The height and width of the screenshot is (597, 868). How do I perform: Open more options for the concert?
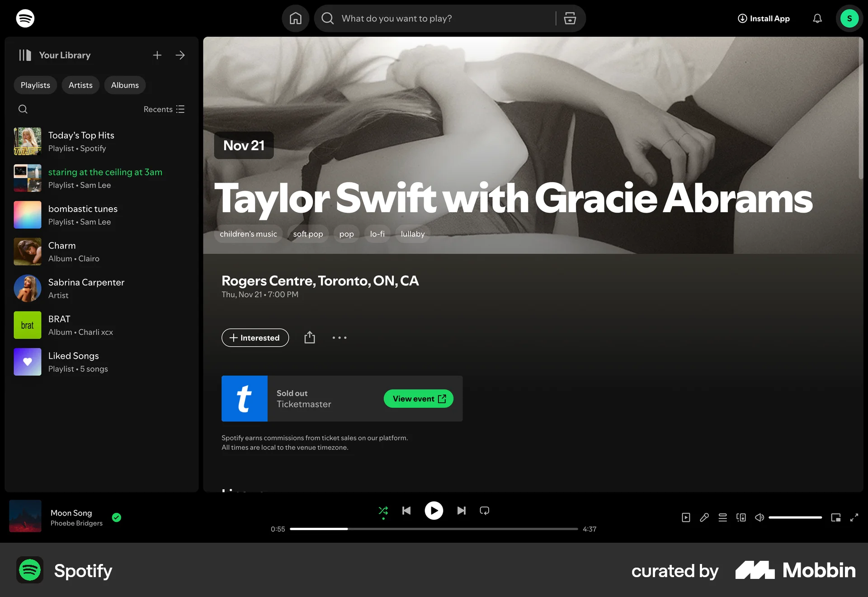[x=339, y=337]
